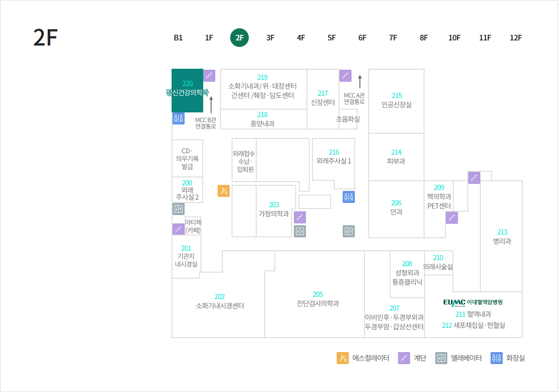This screenshot has height=392, width=558.
Task: Select the 외래접수·수납·입퇴원 area
Action: [x=245, y=161]
